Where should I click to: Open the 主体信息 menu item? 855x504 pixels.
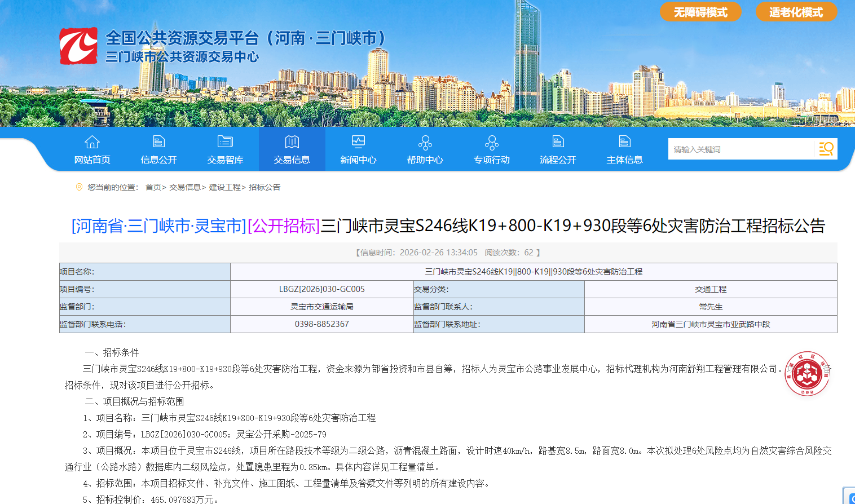pyautogui.click(x=624, y=160)
